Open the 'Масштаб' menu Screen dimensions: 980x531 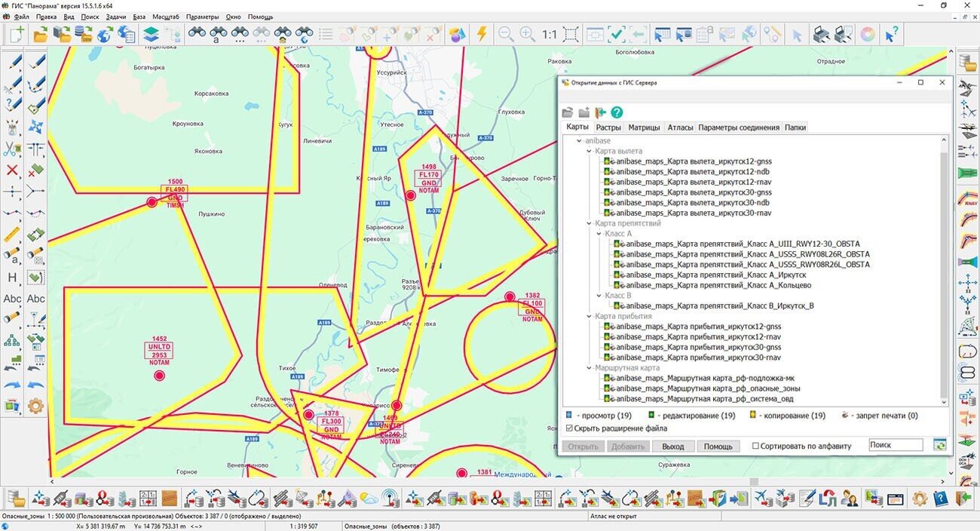[x=166, y=17]
